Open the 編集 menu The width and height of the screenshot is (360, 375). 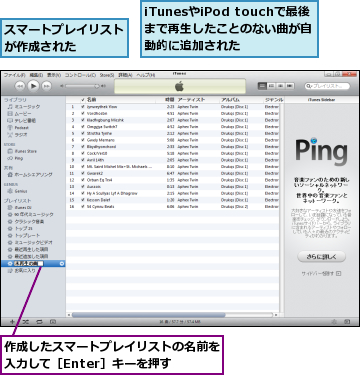click(36, 75)
